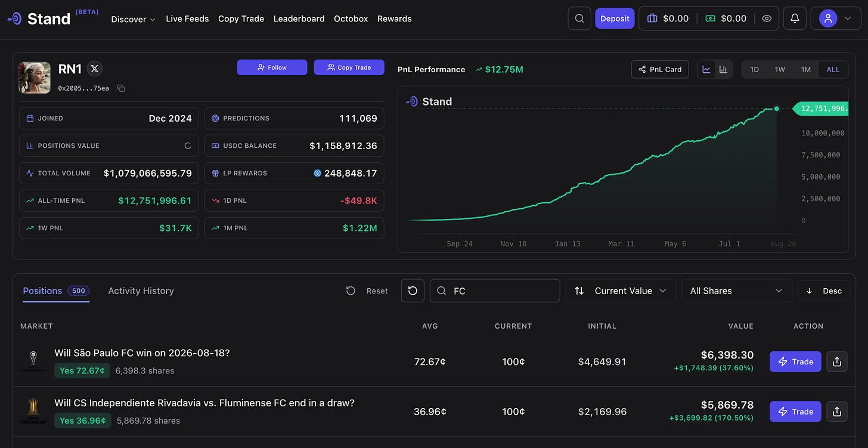
Task: Click the sort arrows icon beside Current Value
Action: pos(579,291)
